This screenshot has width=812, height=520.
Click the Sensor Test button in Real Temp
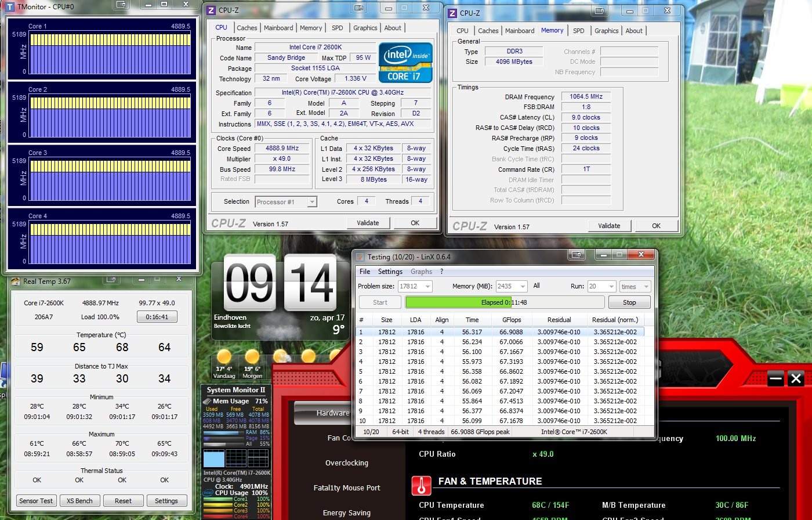click(x=36, y=501)
